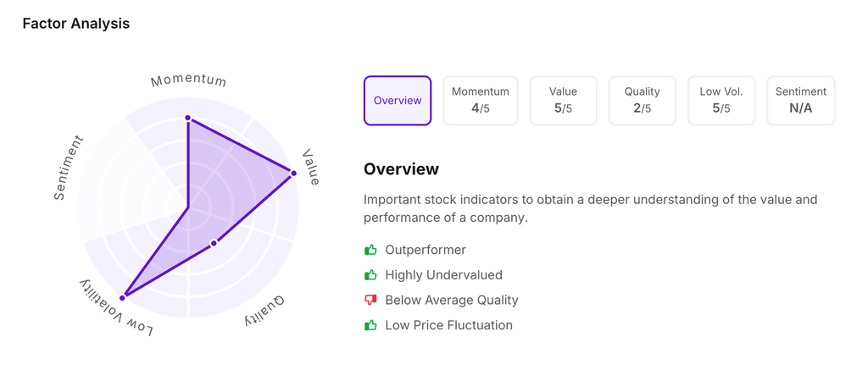Click the Sentiment axis label on the chart
This screenshot has width=868, height=370.
pos(70,168)
